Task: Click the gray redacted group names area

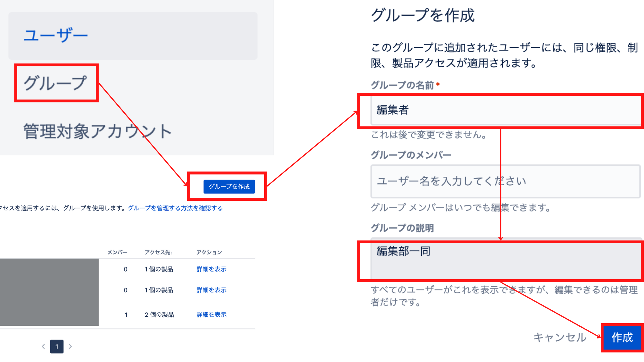Action: [x=49, y=292]
